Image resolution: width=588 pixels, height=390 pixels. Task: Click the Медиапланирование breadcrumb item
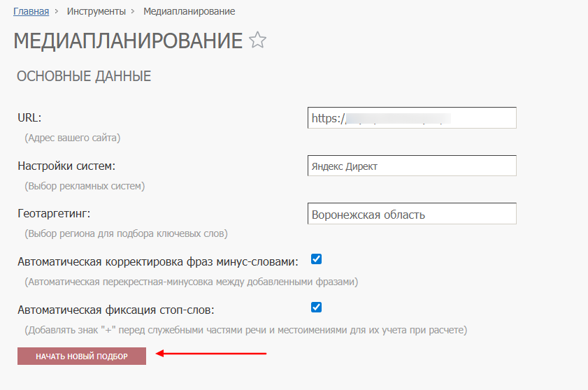click(189, 11)
